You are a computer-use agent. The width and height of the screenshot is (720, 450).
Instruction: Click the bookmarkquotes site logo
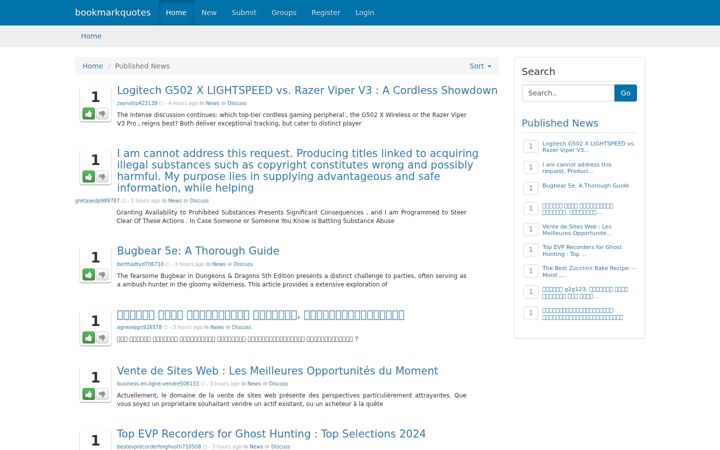[113, 12]
